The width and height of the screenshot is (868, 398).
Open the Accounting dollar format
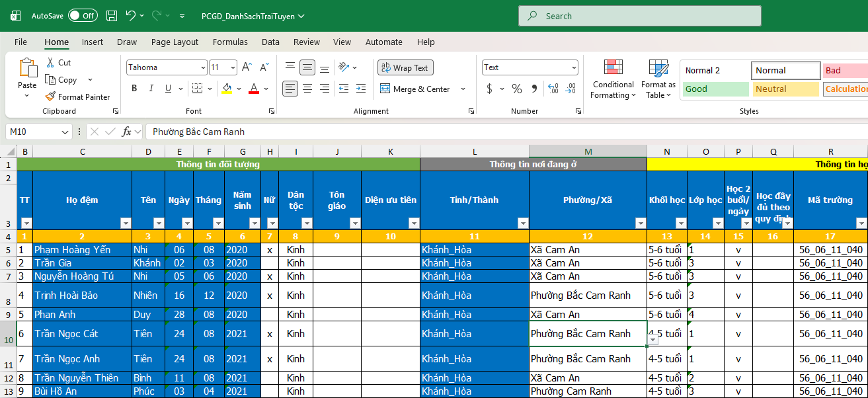coord(489,89)
